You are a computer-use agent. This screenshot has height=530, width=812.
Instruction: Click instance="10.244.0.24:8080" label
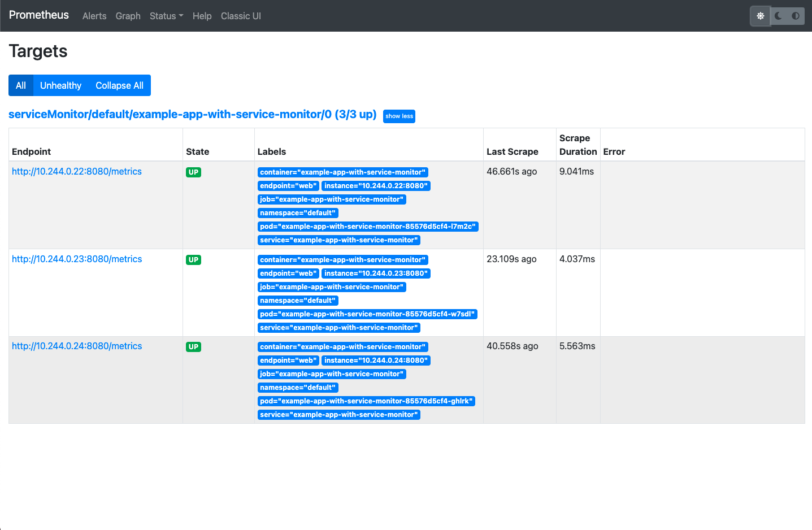[x=376, y=360]
